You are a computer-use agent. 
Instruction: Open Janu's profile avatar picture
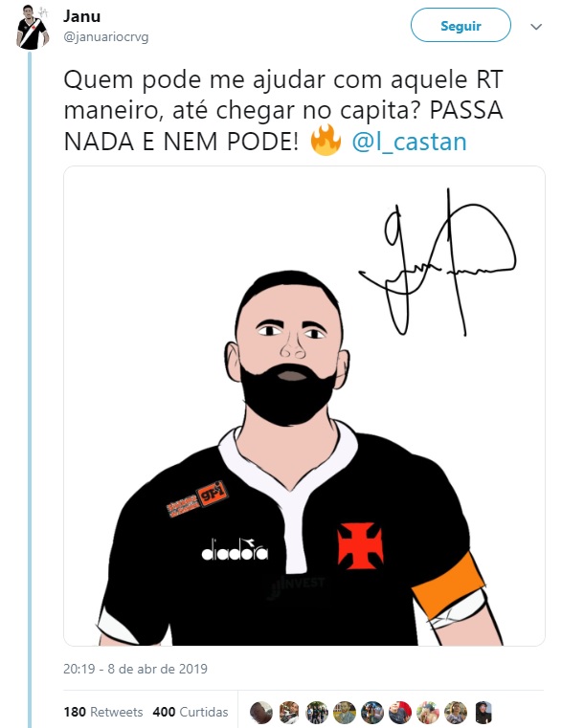tap(33, 27)
